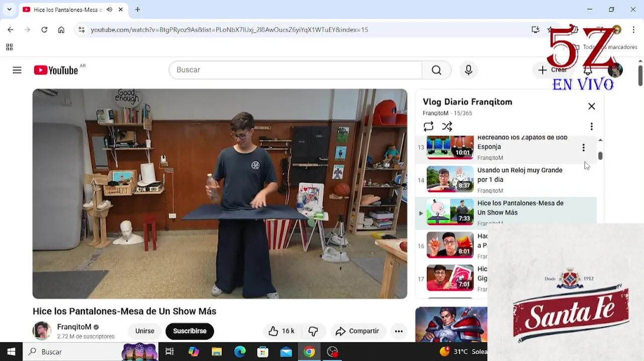
Task: Open Microsoft Store from taskbar
Action: pyautogui.click(x=263, y=352)
